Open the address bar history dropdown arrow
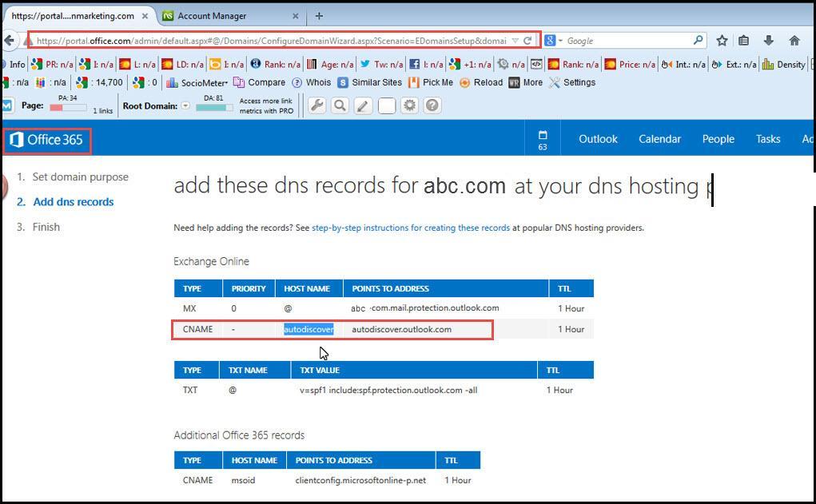The width and height of the screenshot is (816, 504). tap(515, 41)
